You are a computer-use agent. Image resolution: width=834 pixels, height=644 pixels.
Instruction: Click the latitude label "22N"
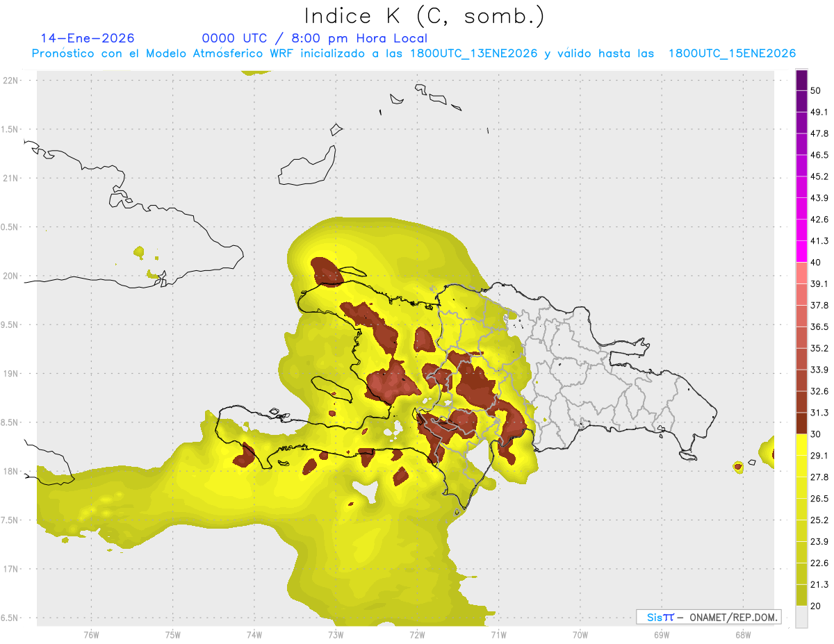tap(11, 80)
